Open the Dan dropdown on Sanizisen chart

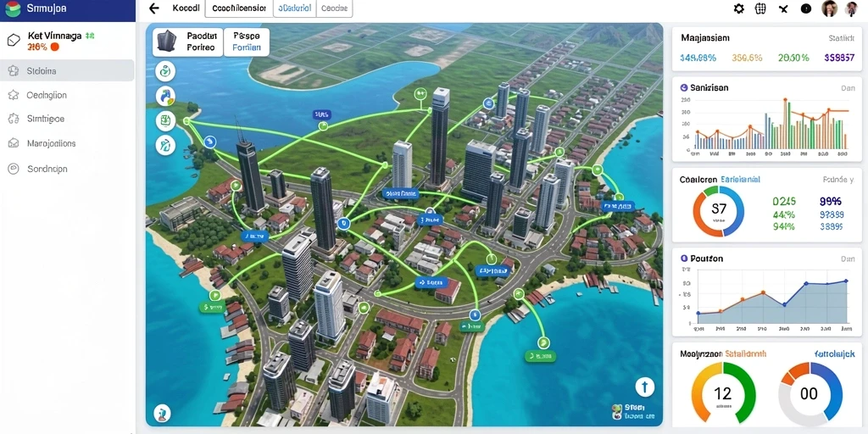coord(848,88)
